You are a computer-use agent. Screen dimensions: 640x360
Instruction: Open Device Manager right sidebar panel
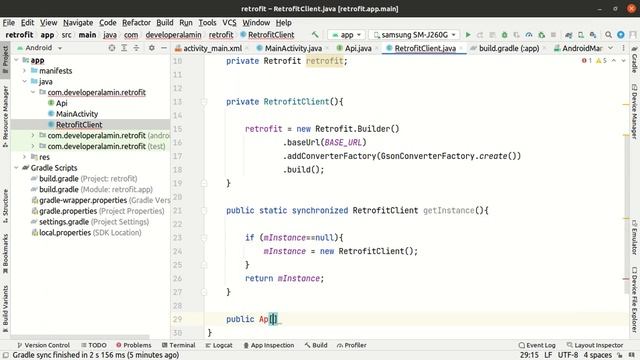[x=634, y=111]
